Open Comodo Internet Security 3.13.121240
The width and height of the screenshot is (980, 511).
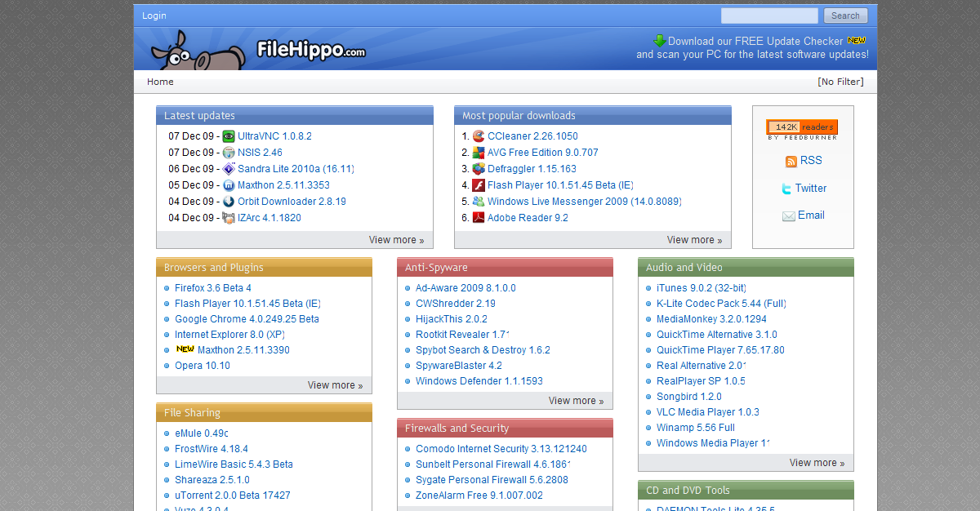pyautogui.click(x=501, y=449)
